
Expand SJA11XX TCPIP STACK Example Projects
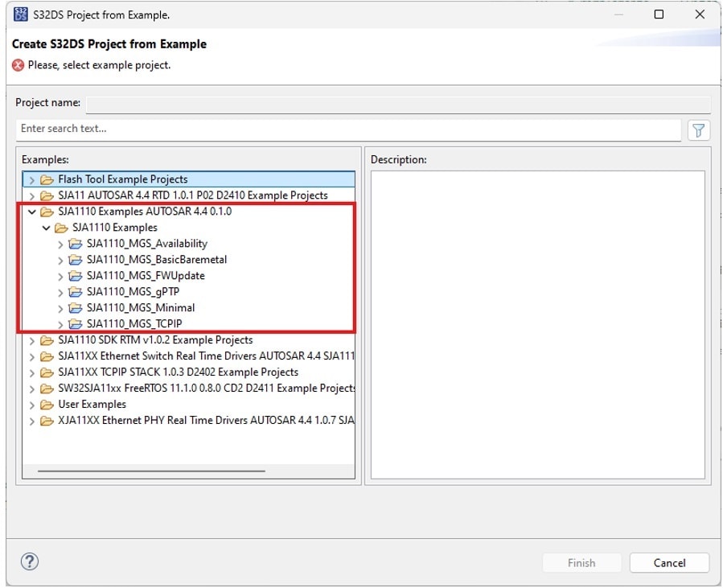(32, 372)
